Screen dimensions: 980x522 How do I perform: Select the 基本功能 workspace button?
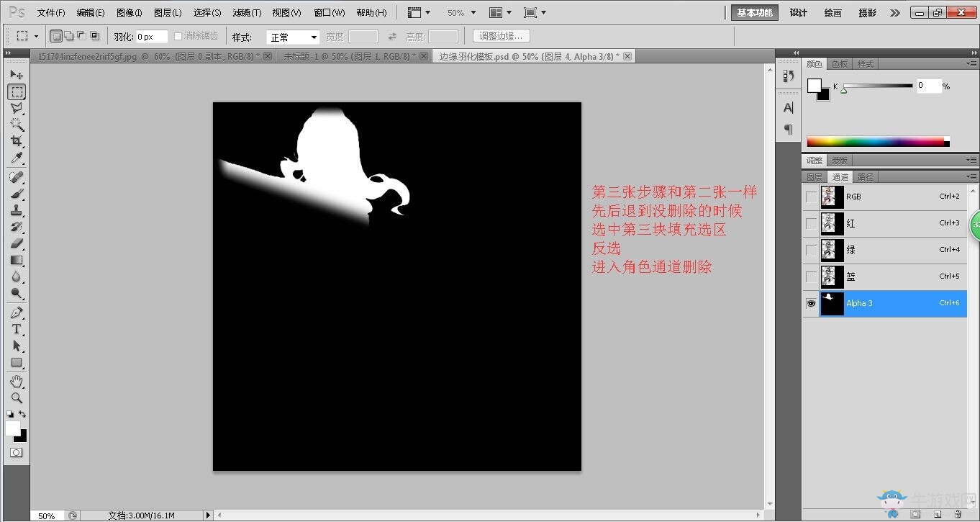click(x=755, y=13)
